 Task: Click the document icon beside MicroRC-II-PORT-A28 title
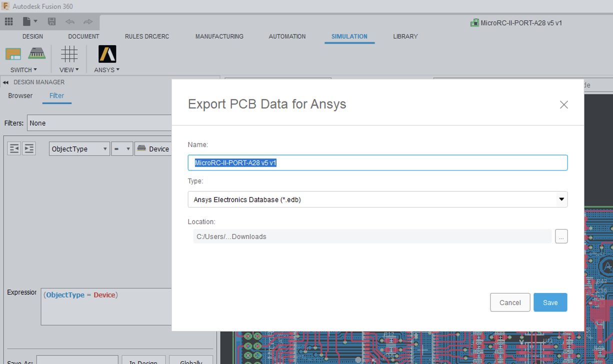pos(474,23)
